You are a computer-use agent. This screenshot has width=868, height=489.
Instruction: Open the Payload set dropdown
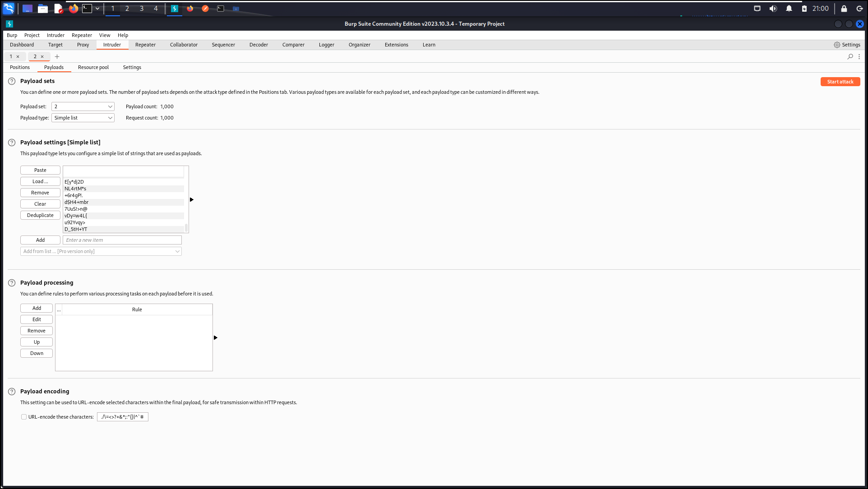click(x=83, y=106)
